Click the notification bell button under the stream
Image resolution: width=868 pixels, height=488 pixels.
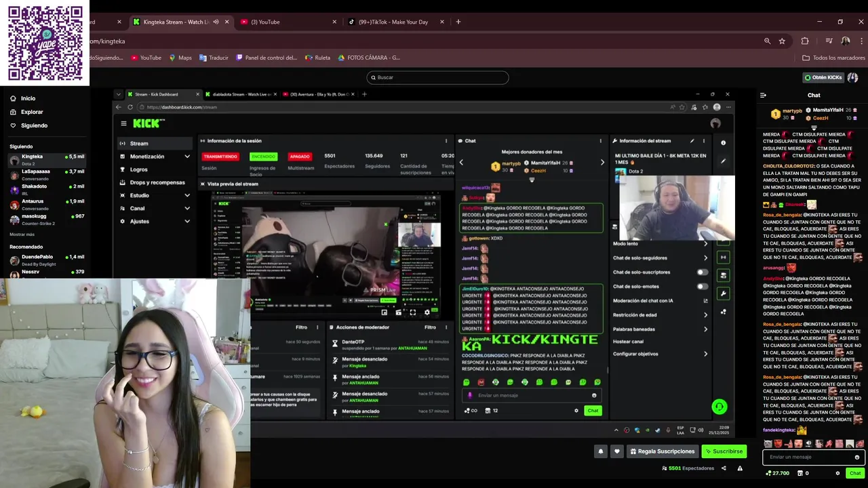tap(601, 451)
